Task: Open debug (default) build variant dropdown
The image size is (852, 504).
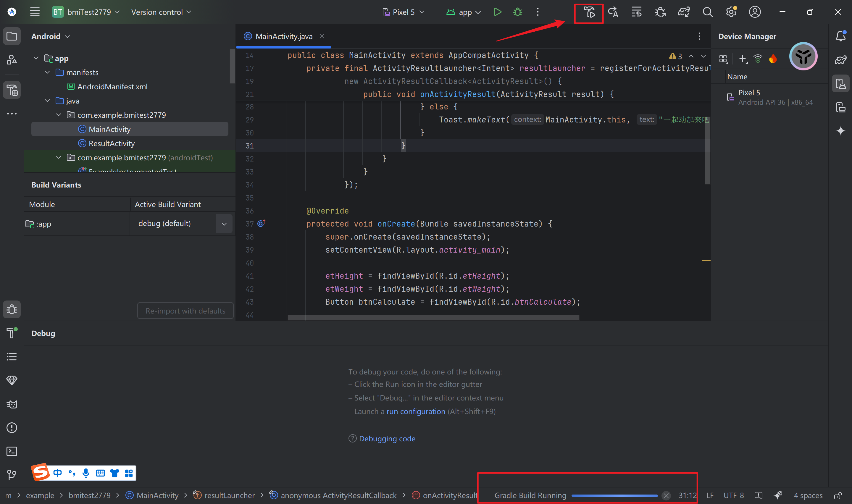Action: tap(224, 224)
